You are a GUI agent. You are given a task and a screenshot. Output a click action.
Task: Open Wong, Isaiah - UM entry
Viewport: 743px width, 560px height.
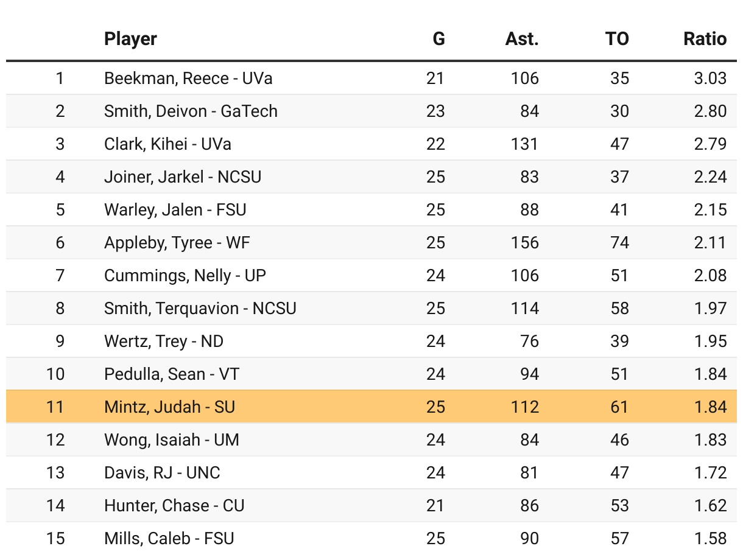[172, 439]
